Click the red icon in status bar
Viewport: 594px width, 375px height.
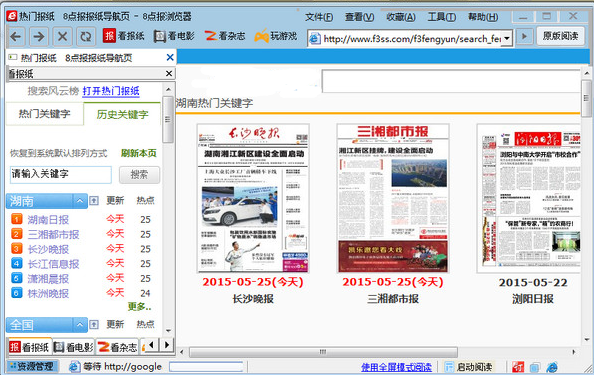coord(518,367)
